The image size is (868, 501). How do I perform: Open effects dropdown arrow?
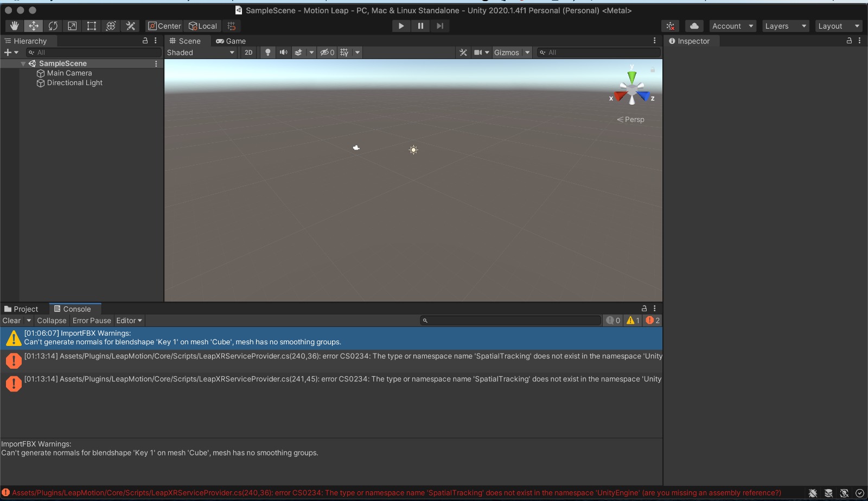tap(311, 53)
